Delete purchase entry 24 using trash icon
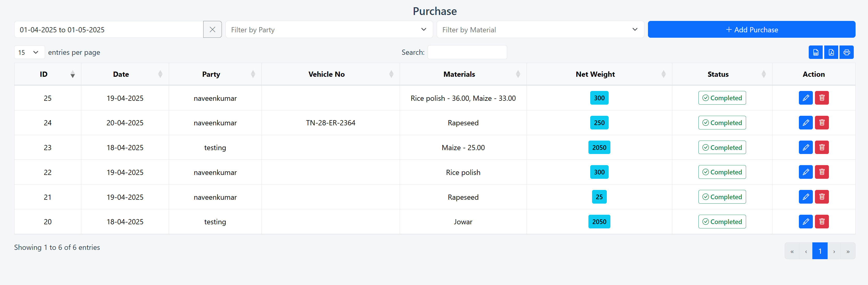The image size is (868, 285). pyautogui.click(x=822, y=122)
